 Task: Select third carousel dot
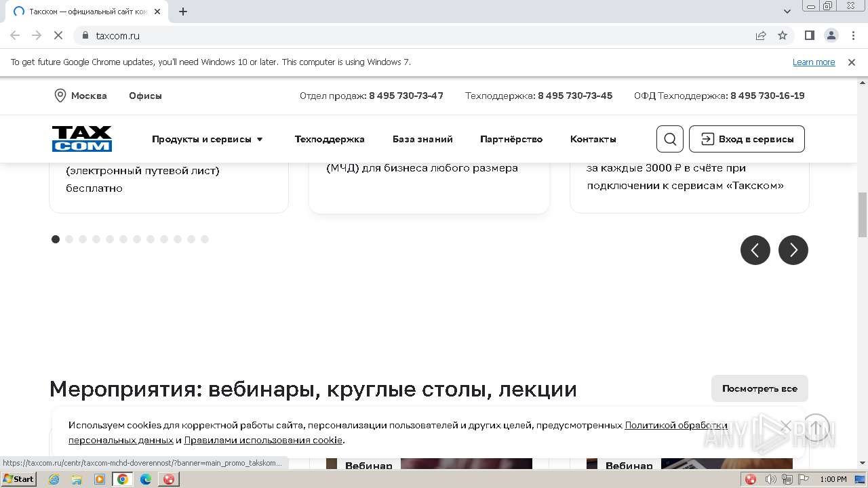coord(83,239)
